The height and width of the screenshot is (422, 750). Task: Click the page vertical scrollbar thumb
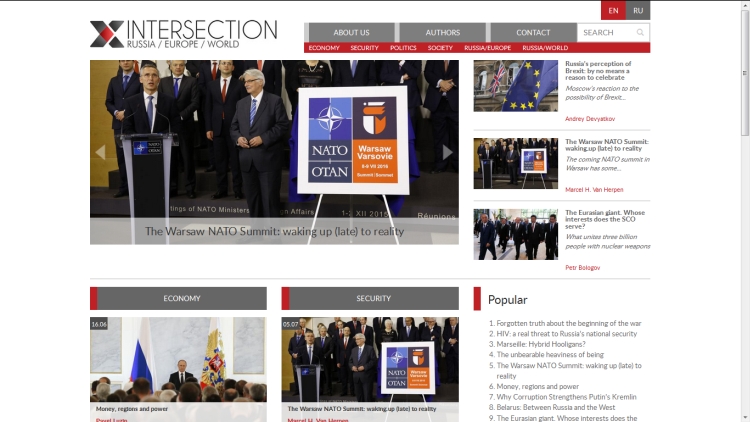[745, 73]
